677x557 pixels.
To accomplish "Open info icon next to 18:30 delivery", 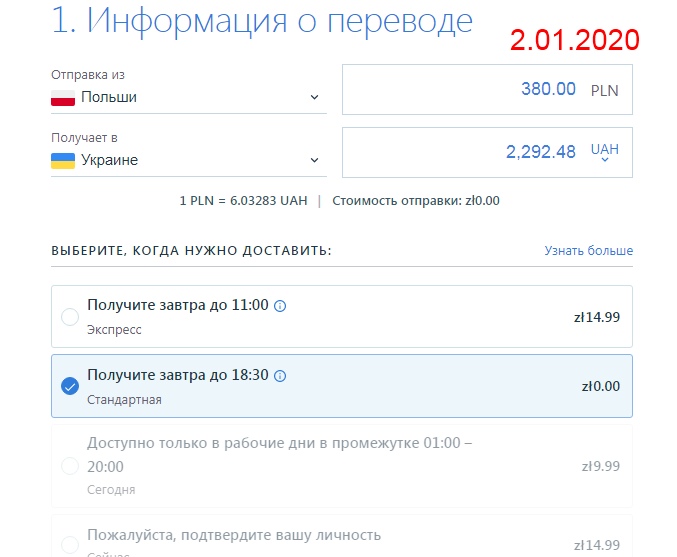I will [280, 376].
